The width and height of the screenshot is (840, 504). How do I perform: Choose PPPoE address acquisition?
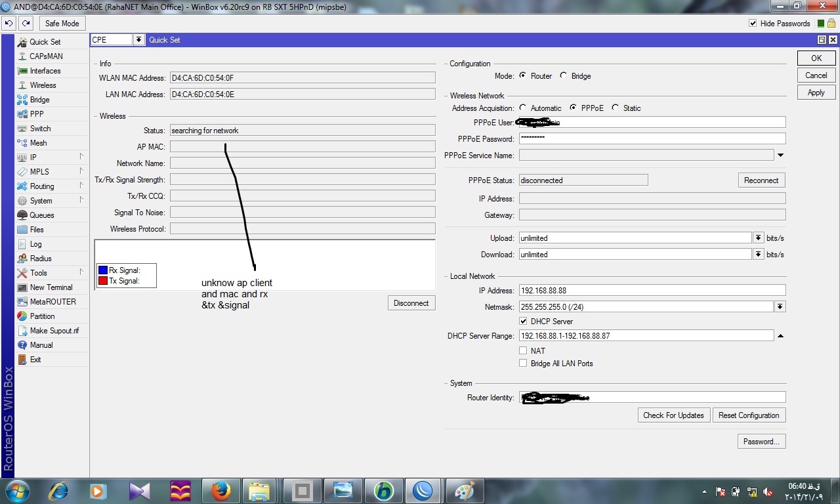point(574,108)
